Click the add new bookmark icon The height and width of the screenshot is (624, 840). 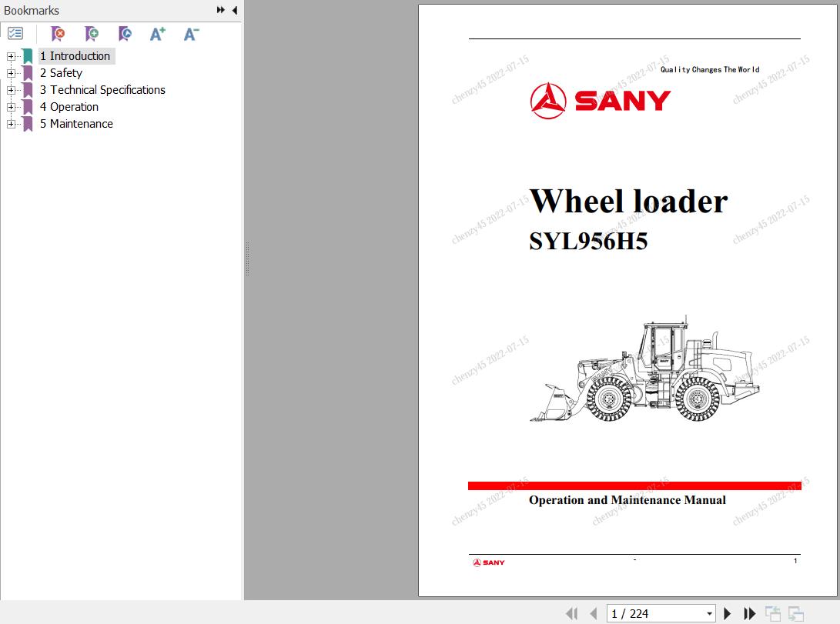click(x=92, y=34)
